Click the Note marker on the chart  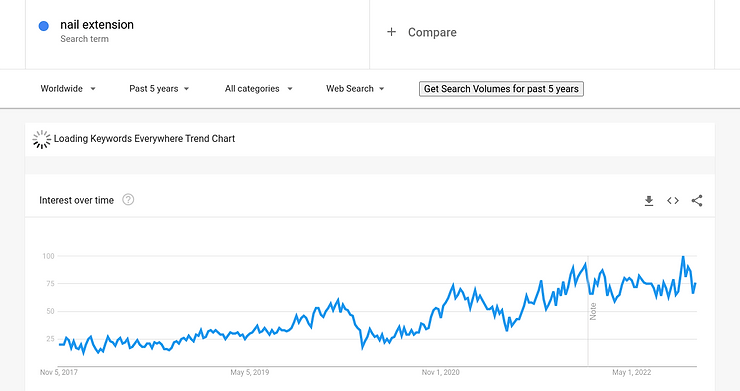click(593, 311)
